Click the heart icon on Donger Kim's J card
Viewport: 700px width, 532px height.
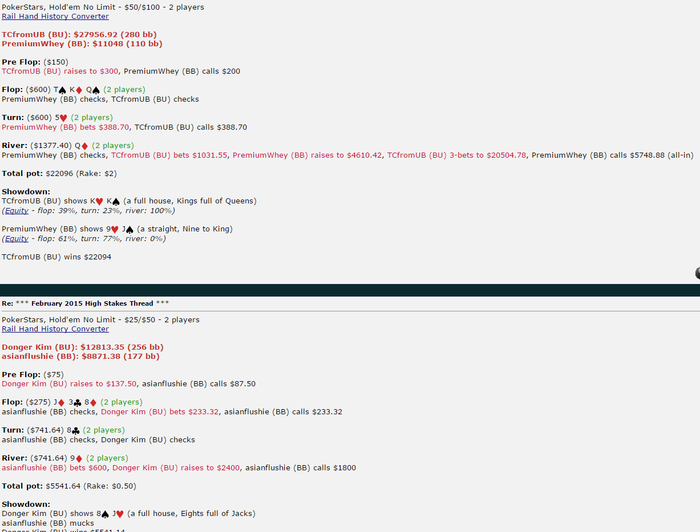[x=120, y=514]
